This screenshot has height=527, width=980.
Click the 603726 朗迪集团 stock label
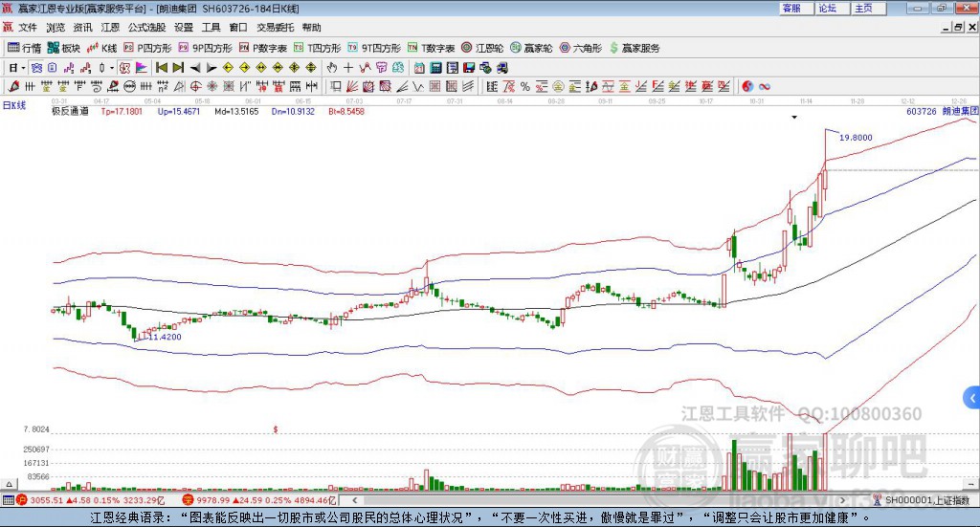click(942, 111)
